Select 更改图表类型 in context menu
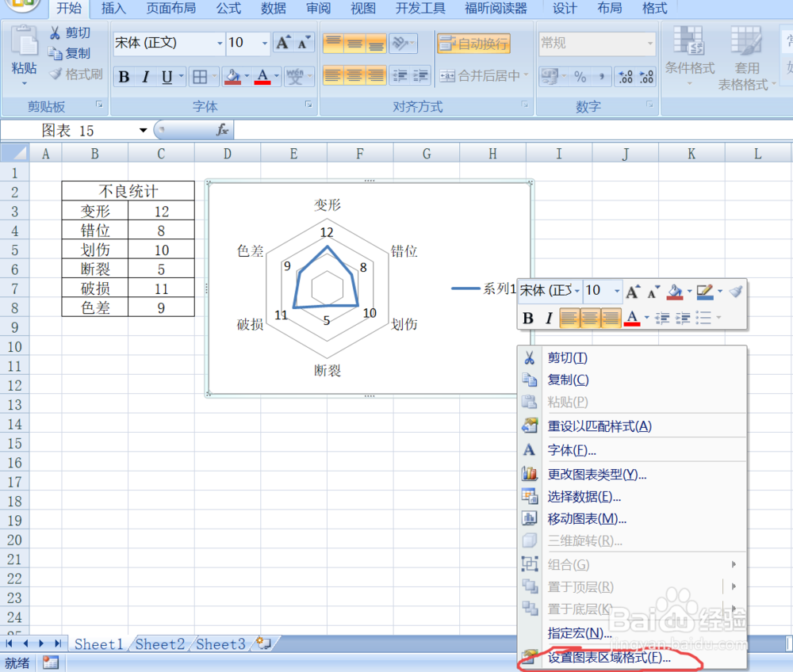The width and height of the screenshot is (793, 672). (x=603, y=474)
